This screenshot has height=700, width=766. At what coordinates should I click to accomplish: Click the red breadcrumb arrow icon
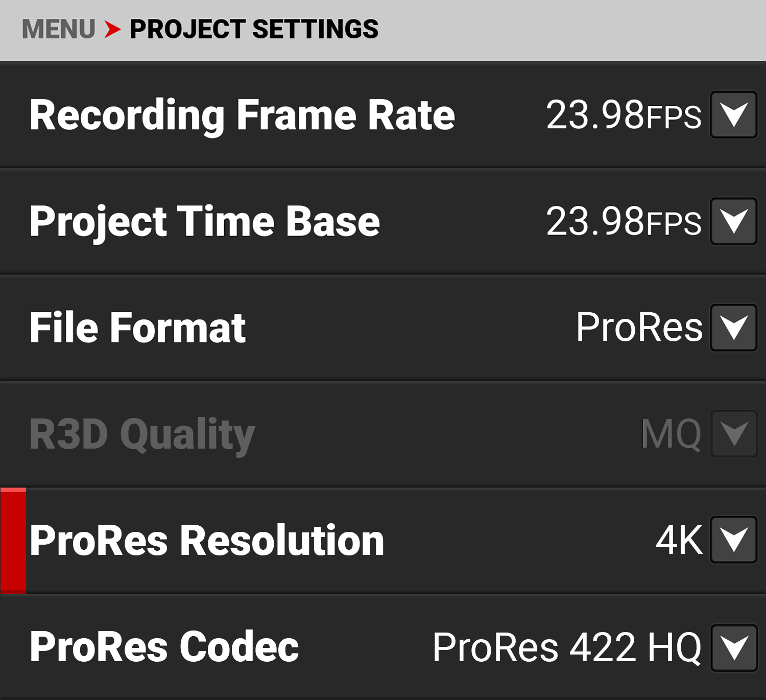click(x=112, y=29)
